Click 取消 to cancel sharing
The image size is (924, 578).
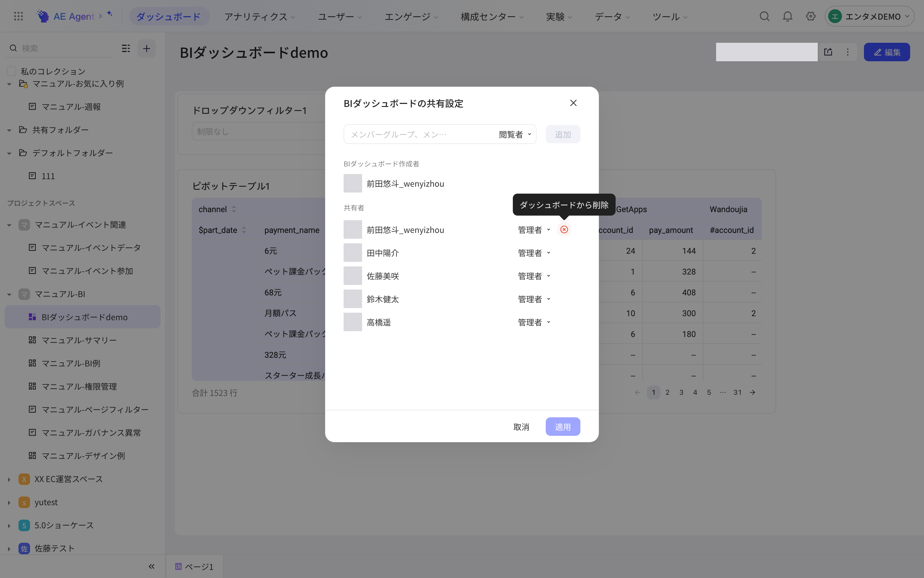tap(521, 427)
